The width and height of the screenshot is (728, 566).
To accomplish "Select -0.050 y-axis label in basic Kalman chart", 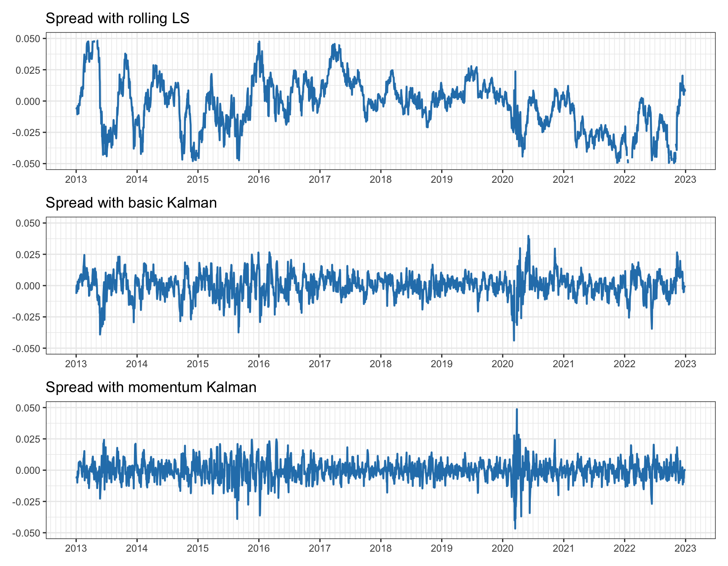I will pos(26,349).
